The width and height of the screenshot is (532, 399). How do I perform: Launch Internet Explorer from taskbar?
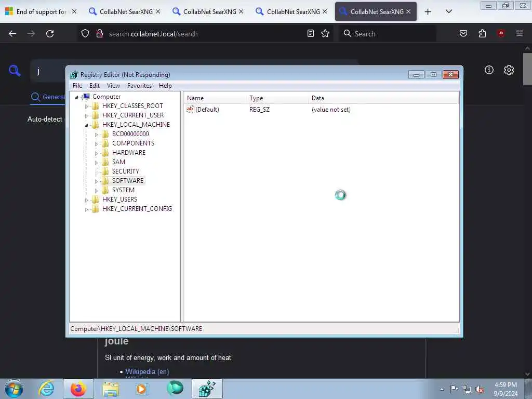coord(46,389)
